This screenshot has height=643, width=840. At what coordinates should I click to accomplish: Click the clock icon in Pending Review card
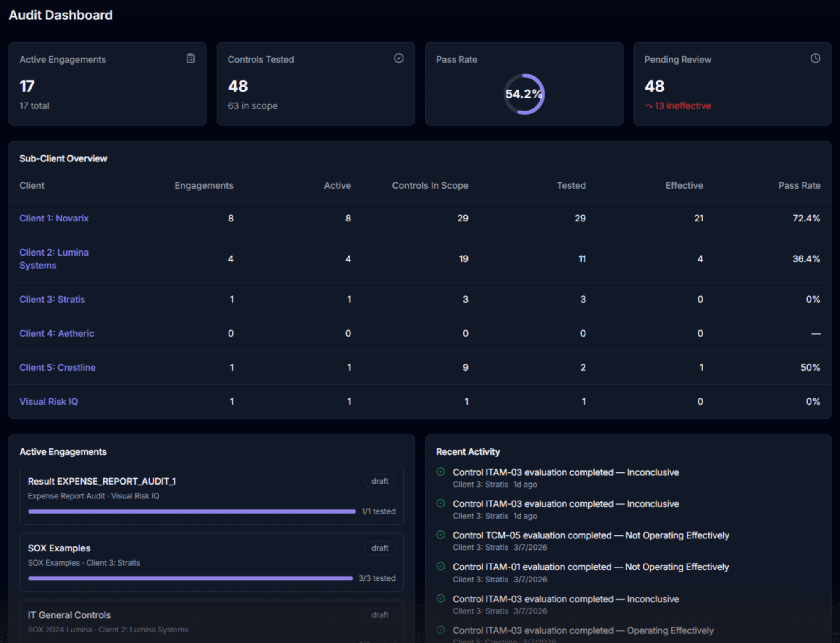[815, 58]
